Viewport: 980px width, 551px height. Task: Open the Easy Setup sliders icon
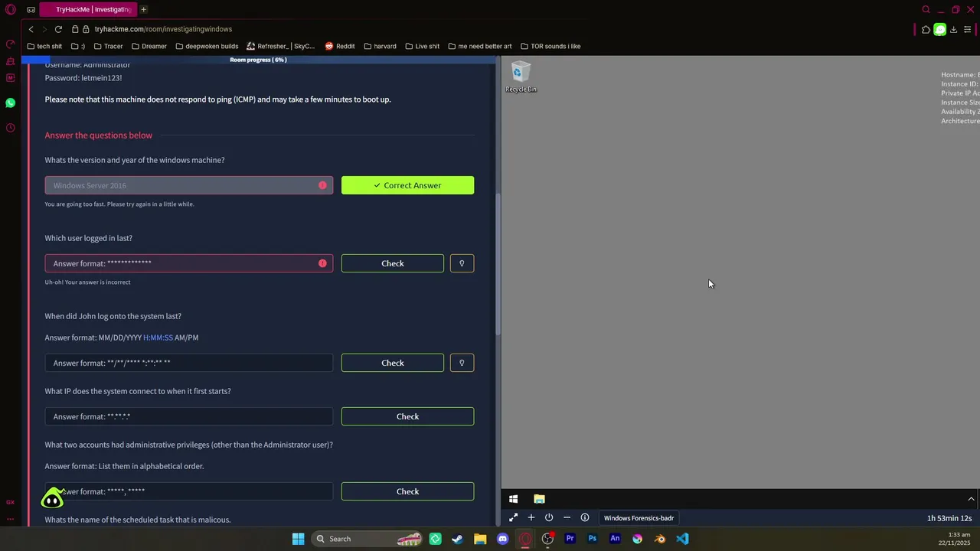(x=967, y=29)
